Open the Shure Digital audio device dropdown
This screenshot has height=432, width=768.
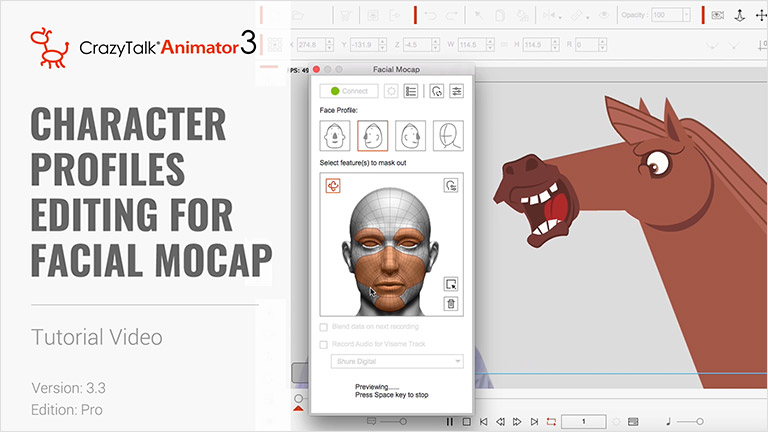click(397, 361)
